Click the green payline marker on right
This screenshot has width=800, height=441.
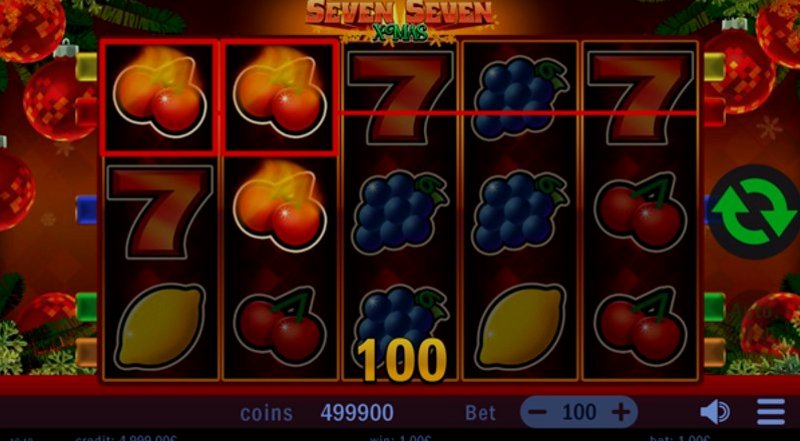(714, 307)
